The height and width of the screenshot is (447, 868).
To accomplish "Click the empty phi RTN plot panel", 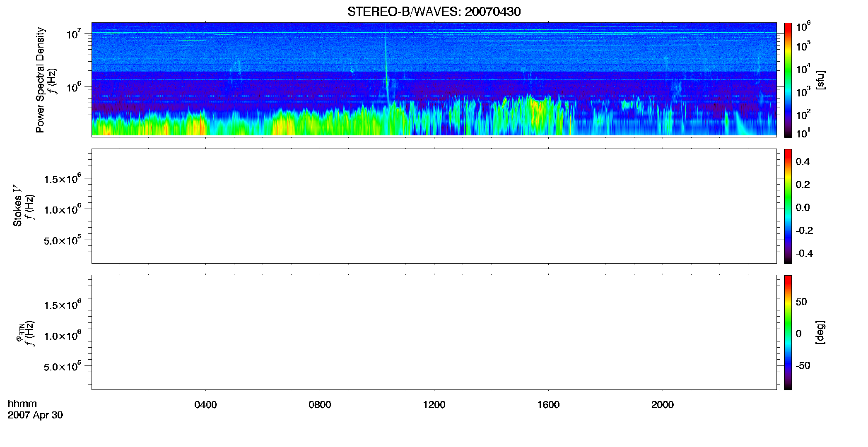I will [x=434, y=332].
